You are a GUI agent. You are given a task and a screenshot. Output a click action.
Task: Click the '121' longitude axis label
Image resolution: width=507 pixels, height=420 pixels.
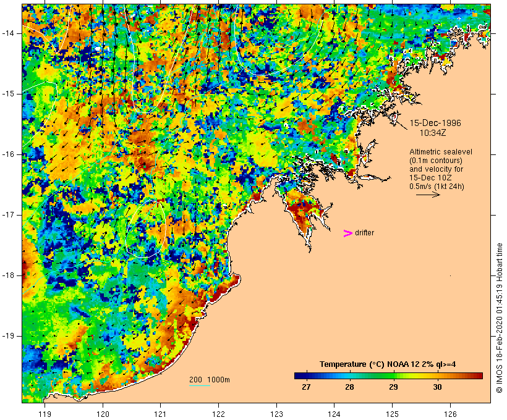[160, 414]
